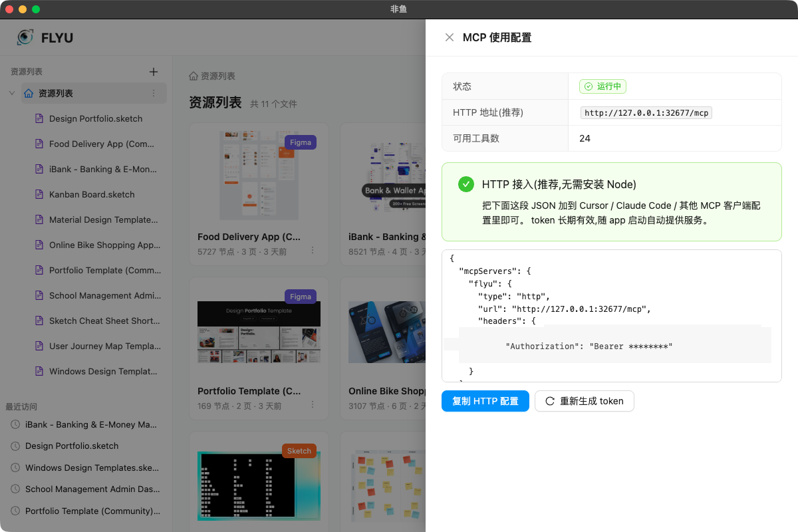Click file icon beside Material Design Template
This screenshot has width=798, height=532.
coord(39,219)
